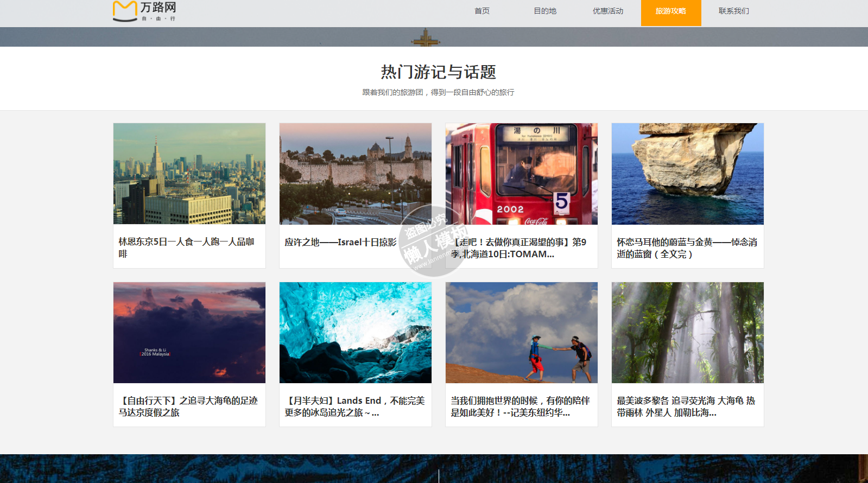Click the sunset clouds Malaysia image
Image resolution: width=868 pixels, height=483 pixels.
coord(189,333)
